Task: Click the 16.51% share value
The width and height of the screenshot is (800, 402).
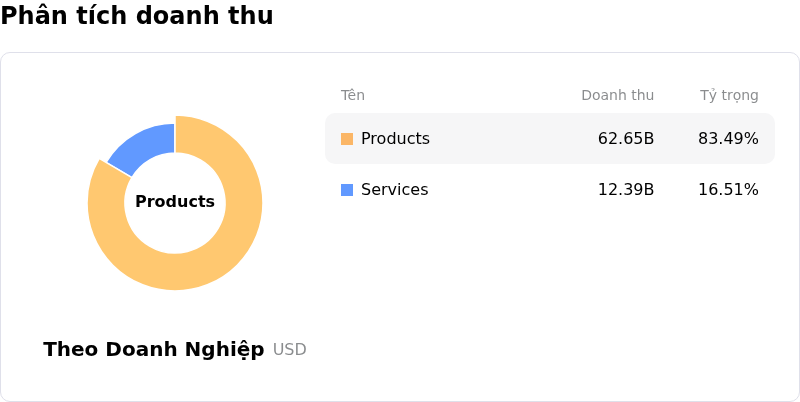Action: click(728, 190)
